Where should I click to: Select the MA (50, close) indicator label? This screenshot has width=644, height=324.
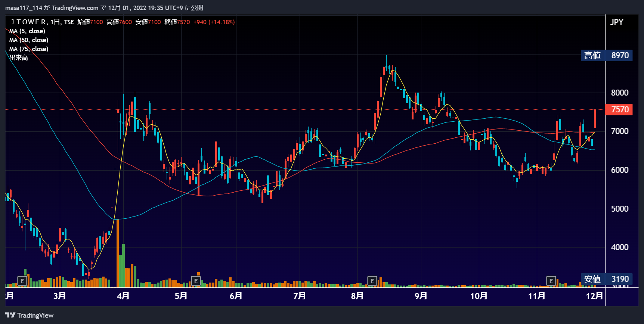[x=29, y=40]
